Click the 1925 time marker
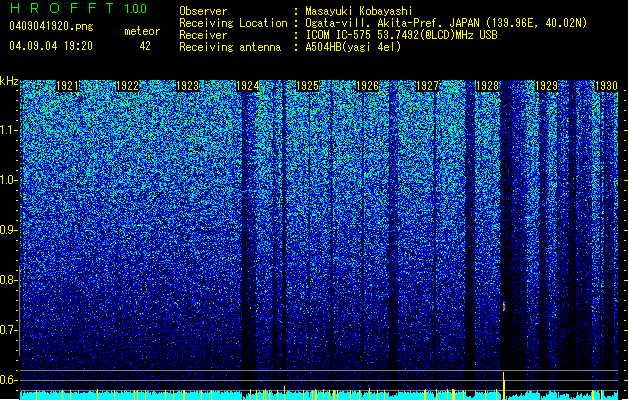The height and width of the screenshot is (400, 629). (307, 86)
